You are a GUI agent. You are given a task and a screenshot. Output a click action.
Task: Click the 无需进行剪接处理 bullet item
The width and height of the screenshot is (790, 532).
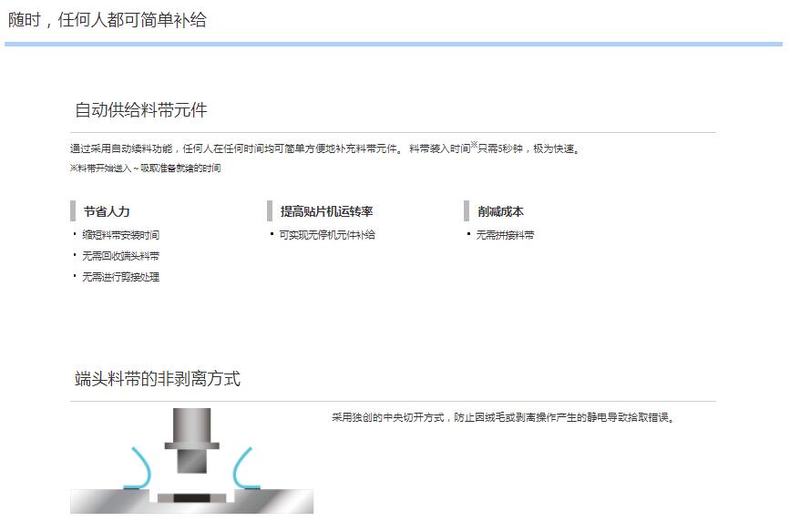[x=120, y=277]
